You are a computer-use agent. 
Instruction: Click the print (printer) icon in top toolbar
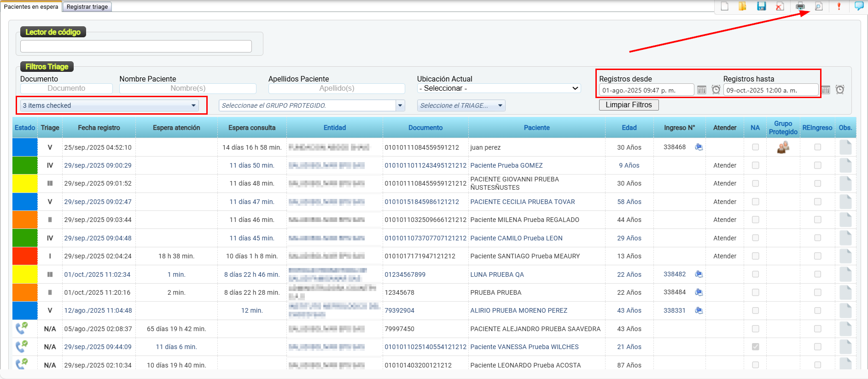[800, 6]
